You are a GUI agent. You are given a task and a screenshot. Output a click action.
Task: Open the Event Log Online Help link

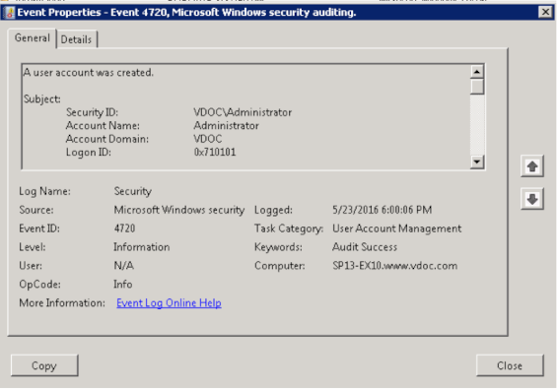pyautogui.click(x=169, y=302)
